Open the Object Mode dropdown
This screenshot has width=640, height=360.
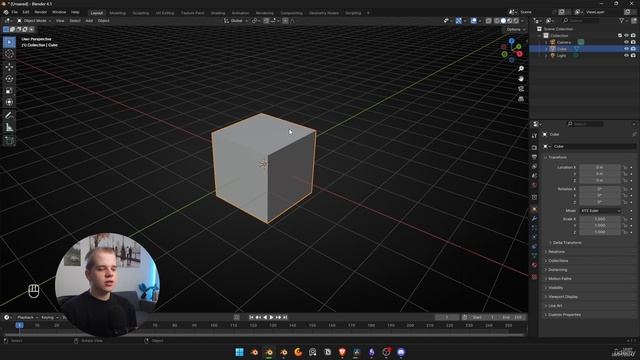click(x=34, y=20)
